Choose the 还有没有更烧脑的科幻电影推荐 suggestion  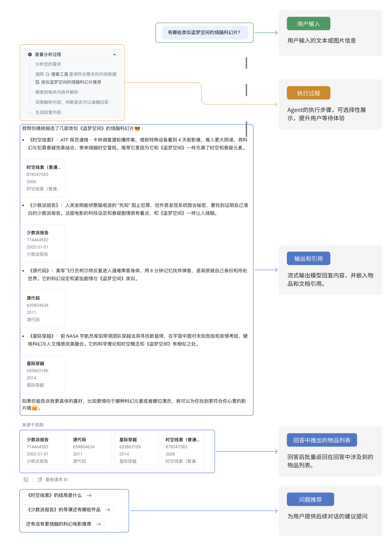pos(63,524)
